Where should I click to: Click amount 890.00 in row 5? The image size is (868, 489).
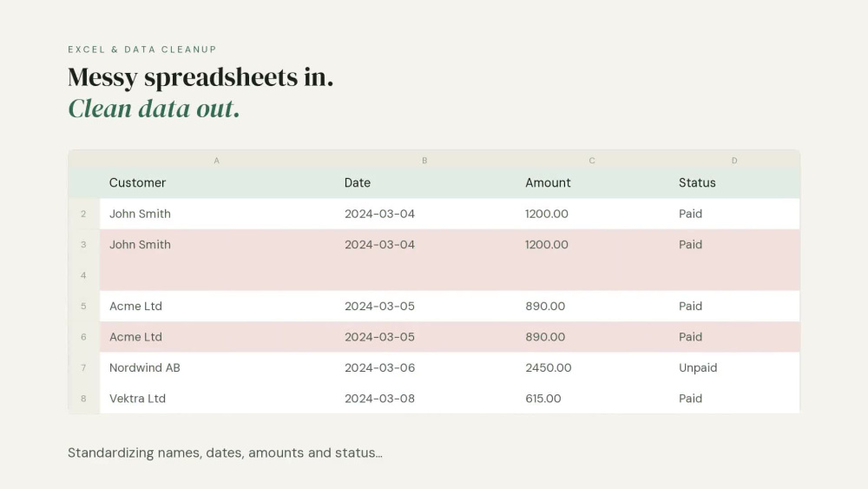pos(545,306)
